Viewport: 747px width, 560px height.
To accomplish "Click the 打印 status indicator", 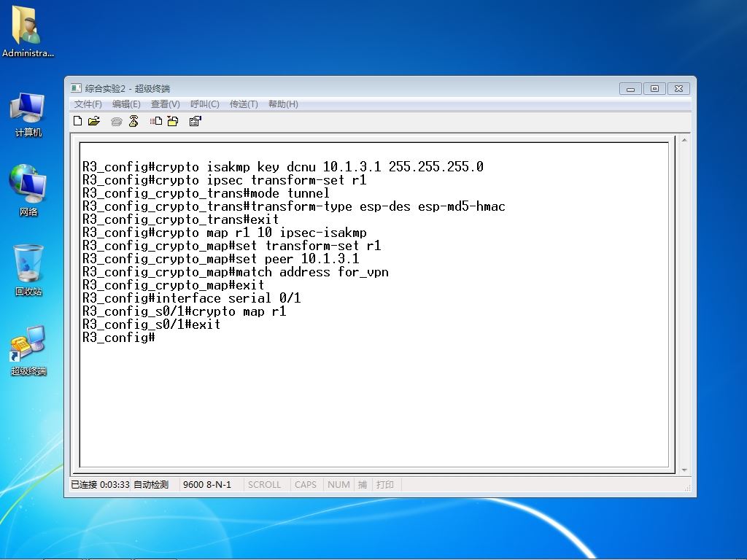I will point(385,484).
